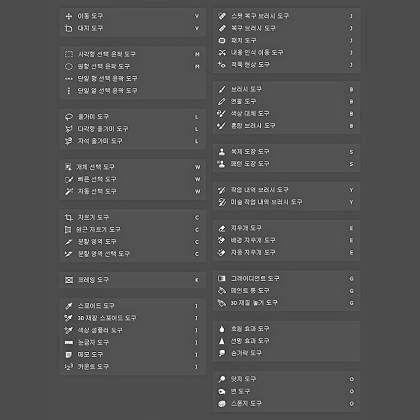The width and height of the screenshot is (420, 420).
Task: Choose the Ruler tool (눈금자 도구) icon
Action: coord(69,342)
